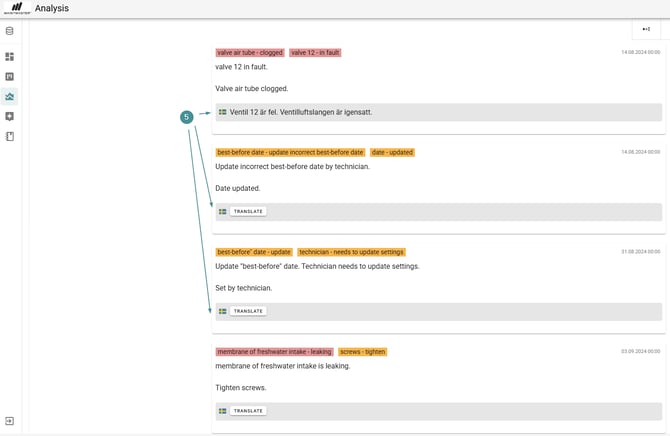The height and width of the screenshot is (436, 670).
Task: Toggle the panel collapse button at top right
Action: pyautogui.click(x=646, y=29)
